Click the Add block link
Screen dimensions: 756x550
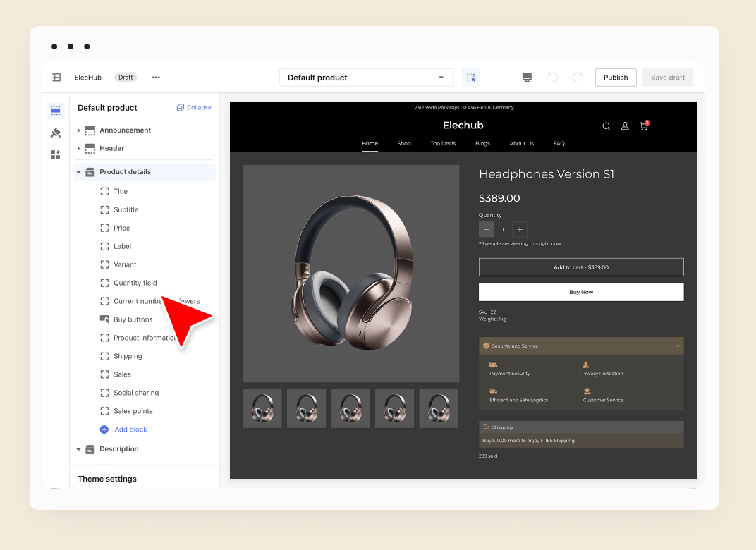click(x=129, y=429)
